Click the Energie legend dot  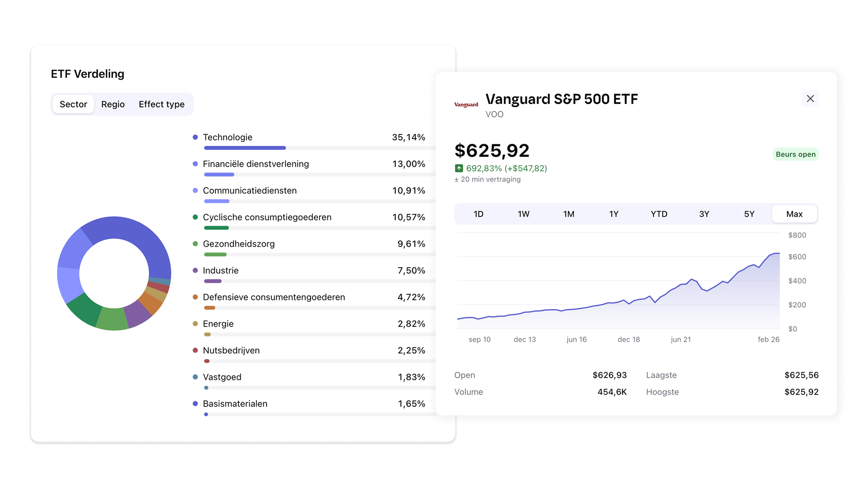(x=195, y=324)
